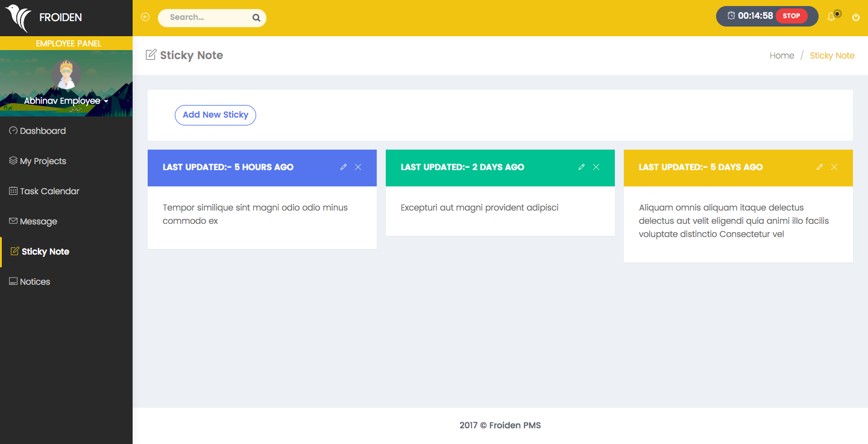Focus the Search input field
Image resolution: width=868 pixels, height=444 pixels.
click(205, 17)
